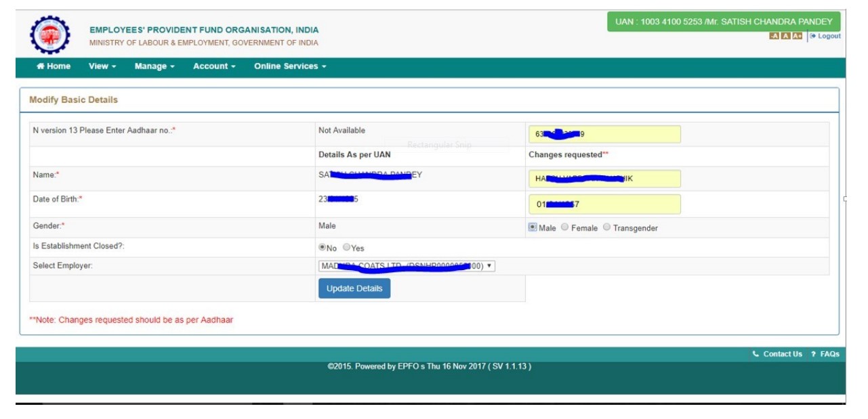This screenshot has width=868, height=419.
Task: Click the Logout icon link
Action: 813,37
